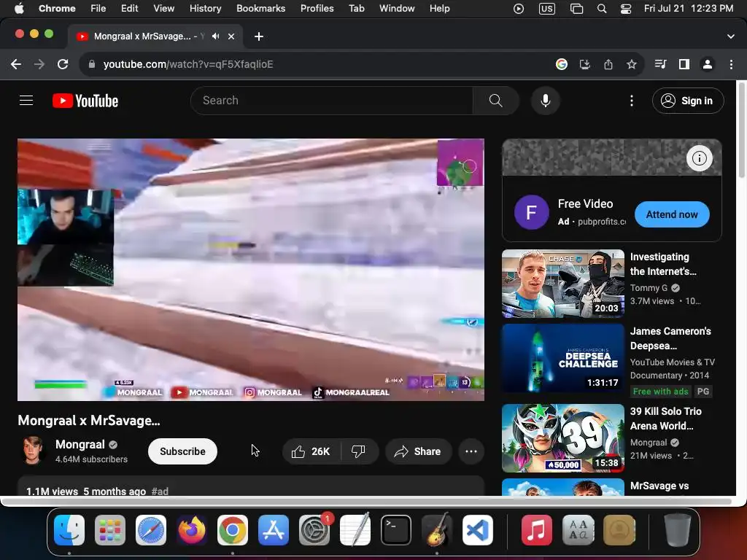
Task: Open YouTube settings three-dot menu
Action: [x=632, y=101]
